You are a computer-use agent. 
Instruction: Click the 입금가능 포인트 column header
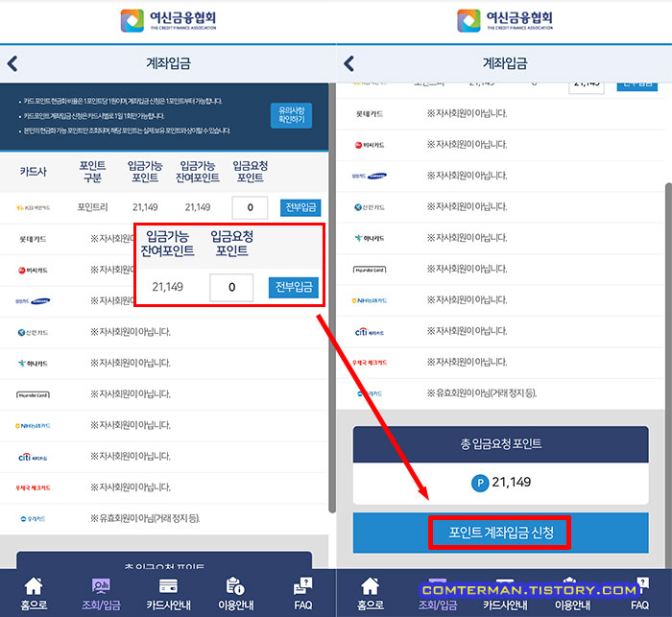[x=145, y=172]
